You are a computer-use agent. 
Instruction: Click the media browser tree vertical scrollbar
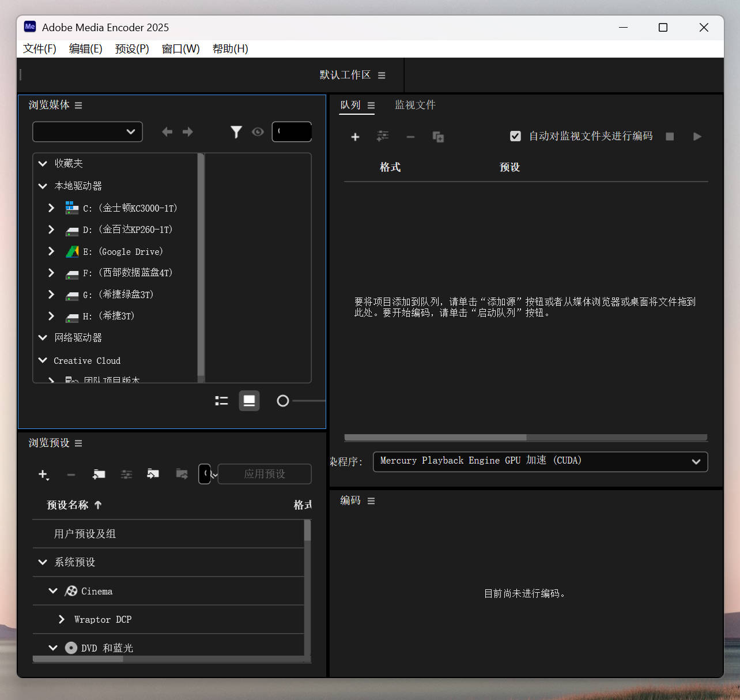point(201,265)
